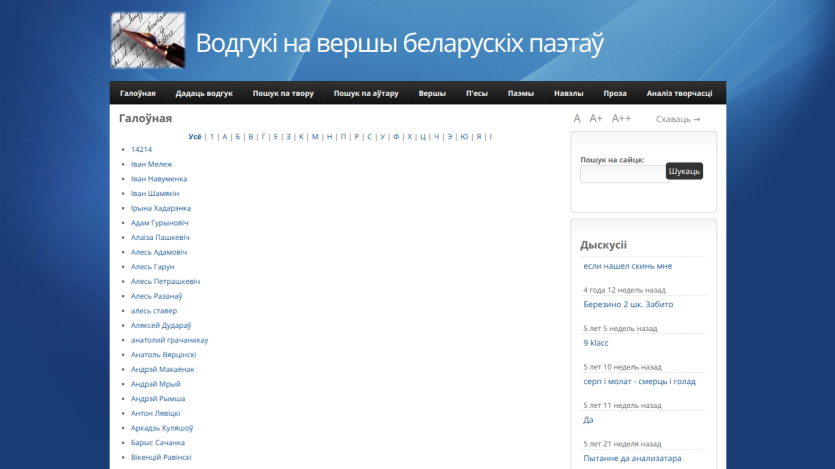Open author Алесь Разанаў

(x=157, y=296)
